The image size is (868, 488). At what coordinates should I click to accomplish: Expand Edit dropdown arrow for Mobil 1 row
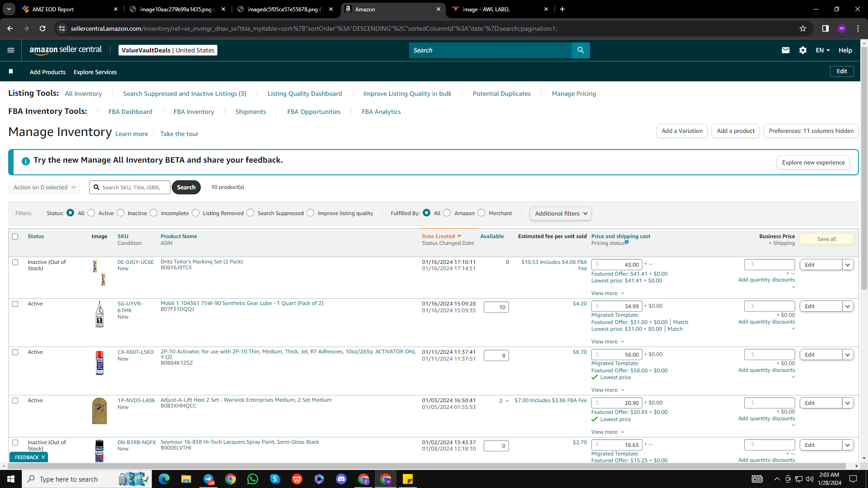coord(848,306)
